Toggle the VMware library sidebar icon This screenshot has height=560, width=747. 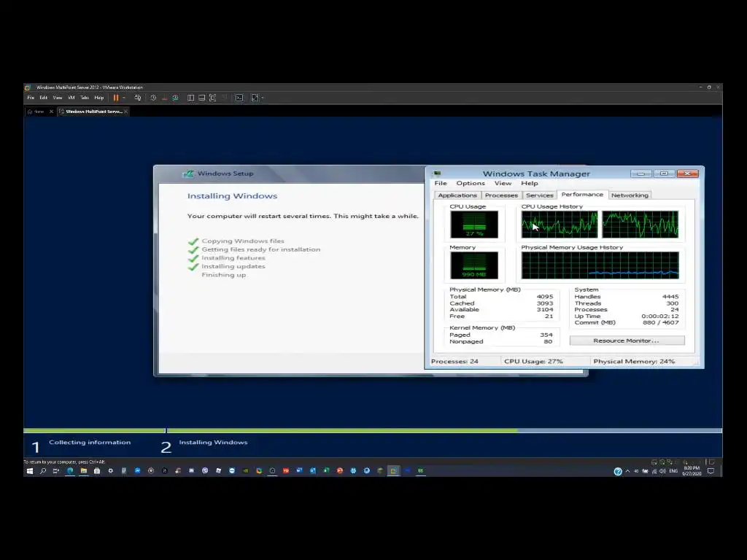coord(190,98)
